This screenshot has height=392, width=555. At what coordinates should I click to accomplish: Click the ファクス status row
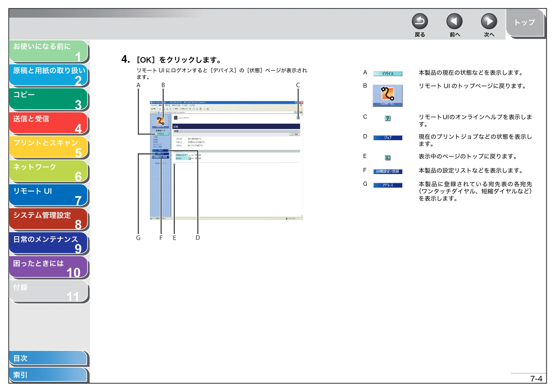(x=190, y=146)
